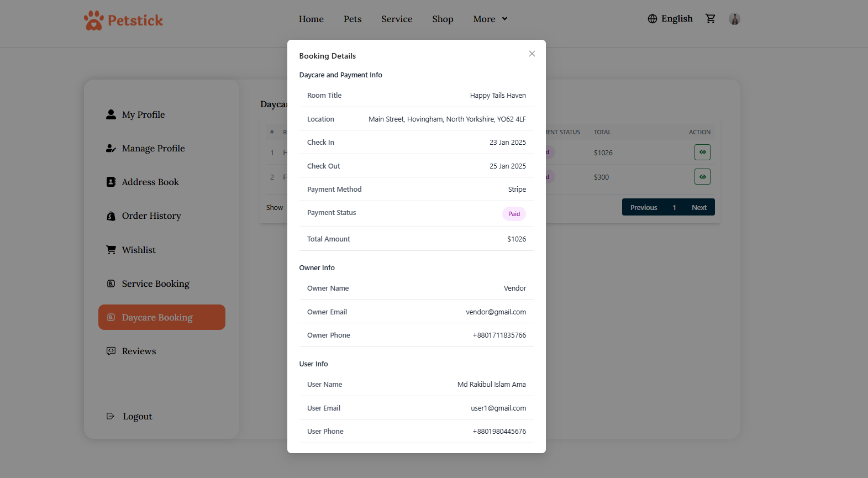Click the globe language icon
The height and width of the screenshot is (478, 868).
[x=653, y=19]
